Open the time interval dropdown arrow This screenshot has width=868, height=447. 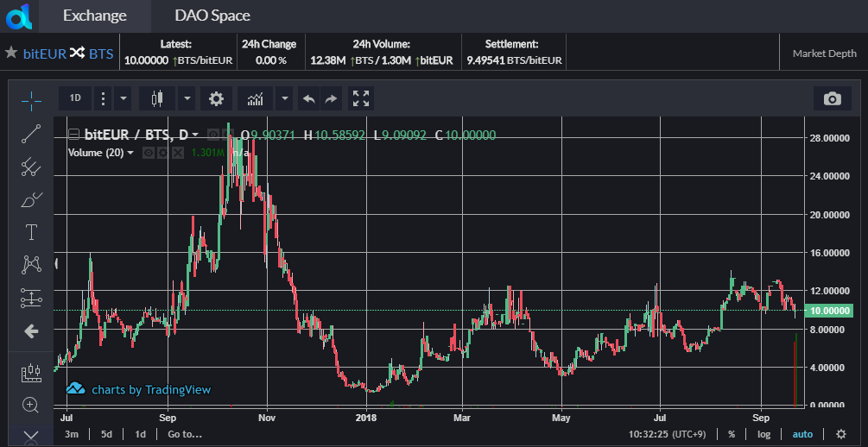coord(124,98)
